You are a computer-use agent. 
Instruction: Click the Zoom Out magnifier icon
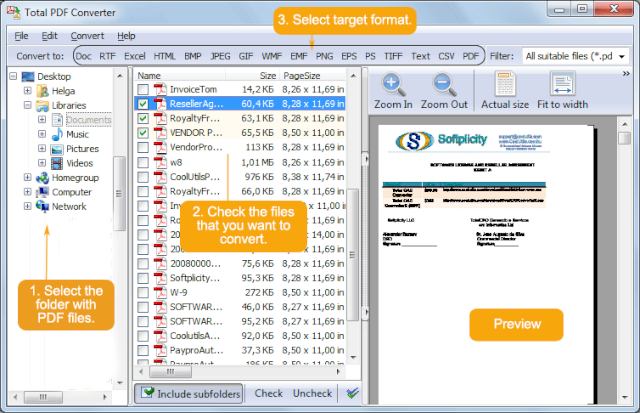(x=444, y=84)
